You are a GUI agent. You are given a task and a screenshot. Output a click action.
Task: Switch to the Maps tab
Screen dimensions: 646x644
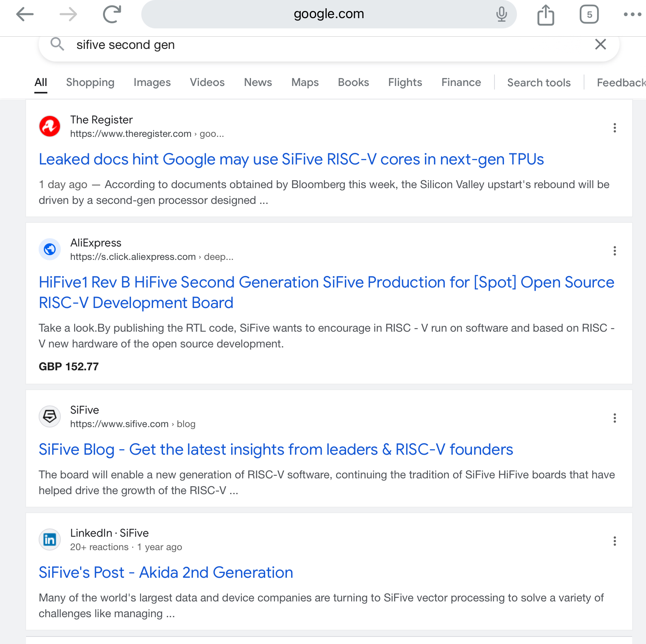(x=305, y=82)
